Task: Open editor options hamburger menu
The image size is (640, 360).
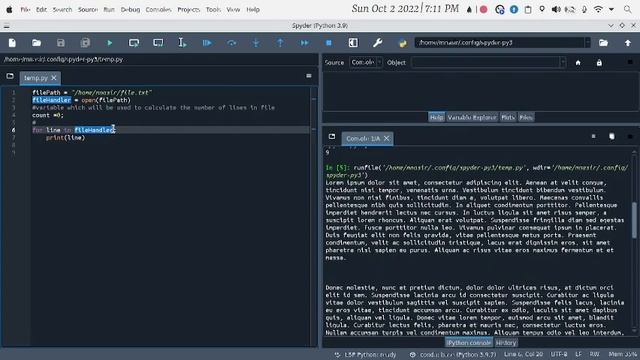Action: click(x=309, y=76)
